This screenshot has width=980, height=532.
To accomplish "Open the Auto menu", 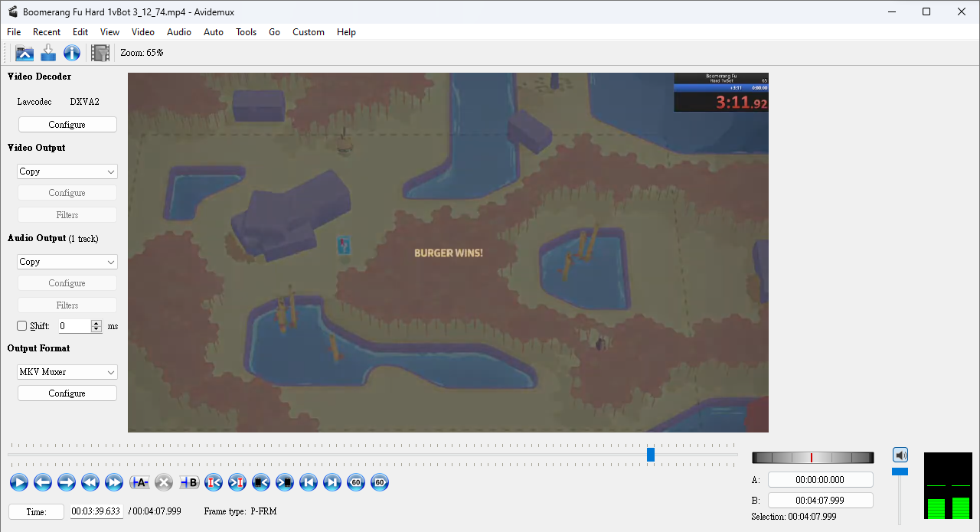I will [x=214, y=32].
